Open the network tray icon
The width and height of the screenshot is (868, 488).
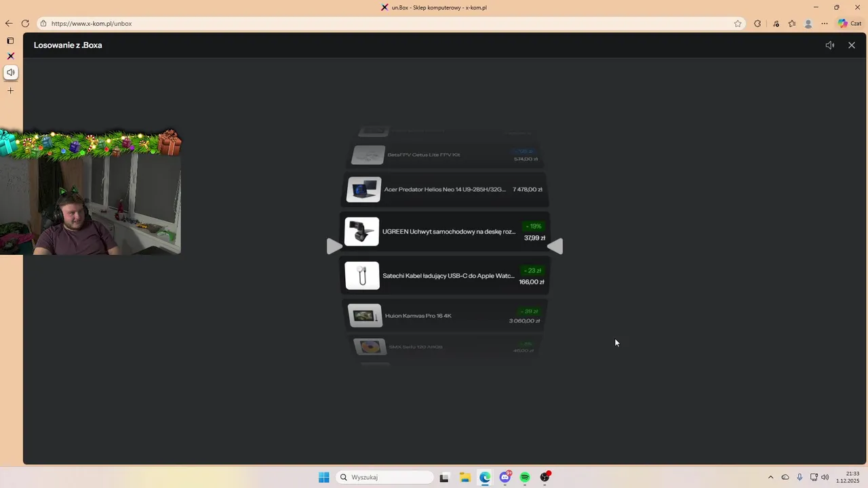[x=814, y=477]
